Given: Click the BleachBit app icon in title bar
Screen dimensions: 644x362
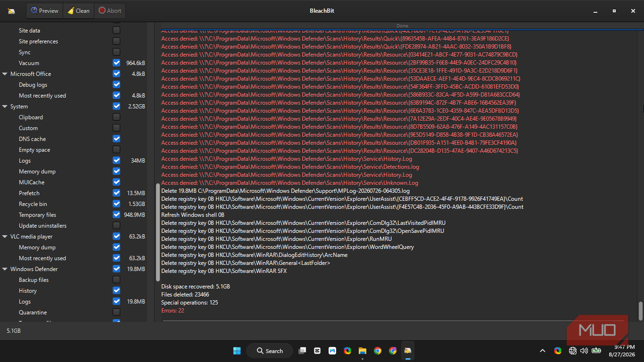Looking at the screenshot, I should [11, 11].
